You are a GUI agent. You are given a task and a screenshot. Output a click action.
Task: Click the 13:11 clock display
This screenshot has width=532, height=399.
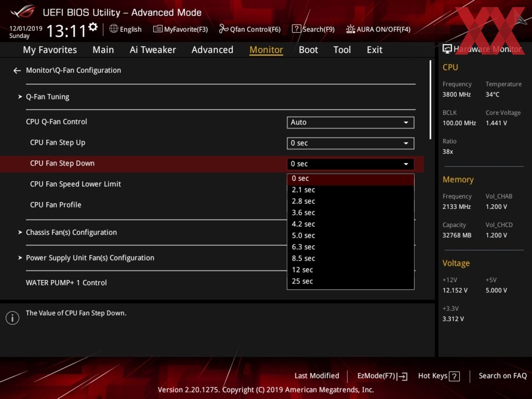pos(66,31)
